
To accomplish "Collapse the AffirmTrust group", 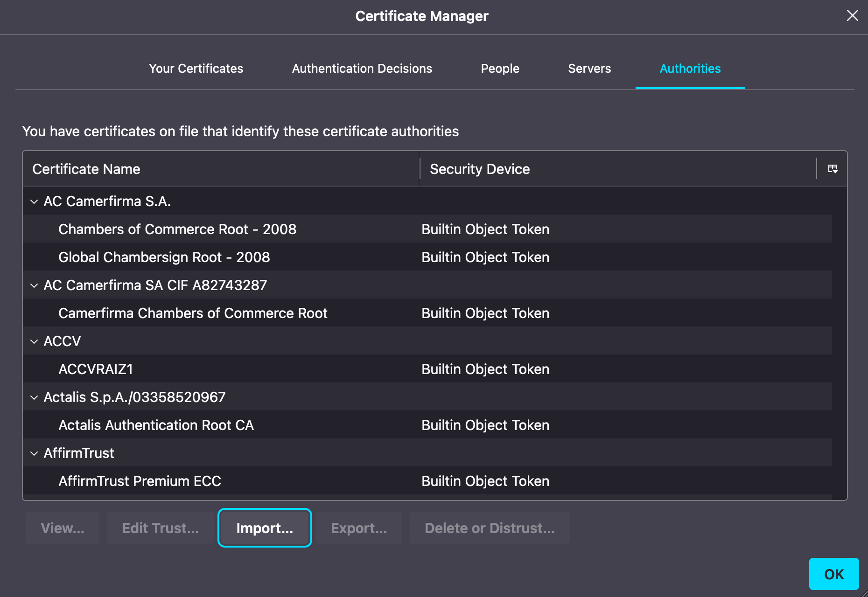I will [x=34, y=453].
